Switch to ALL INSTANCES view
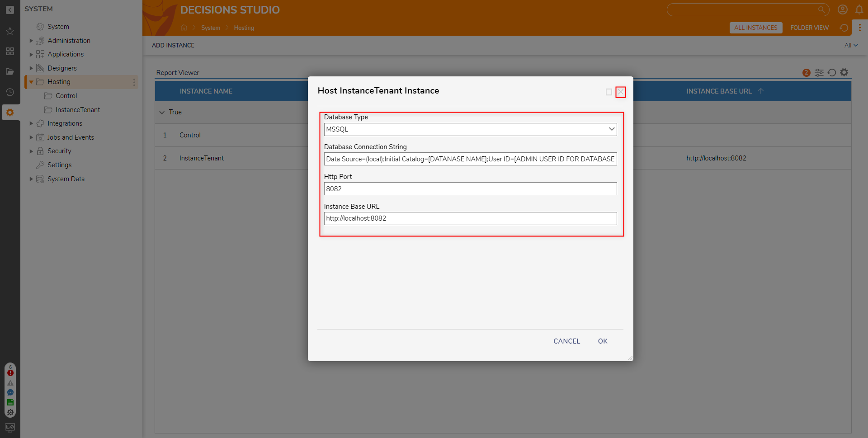This screenshot has width=868, height=438. pyautogui.click(x=755, y=28)
